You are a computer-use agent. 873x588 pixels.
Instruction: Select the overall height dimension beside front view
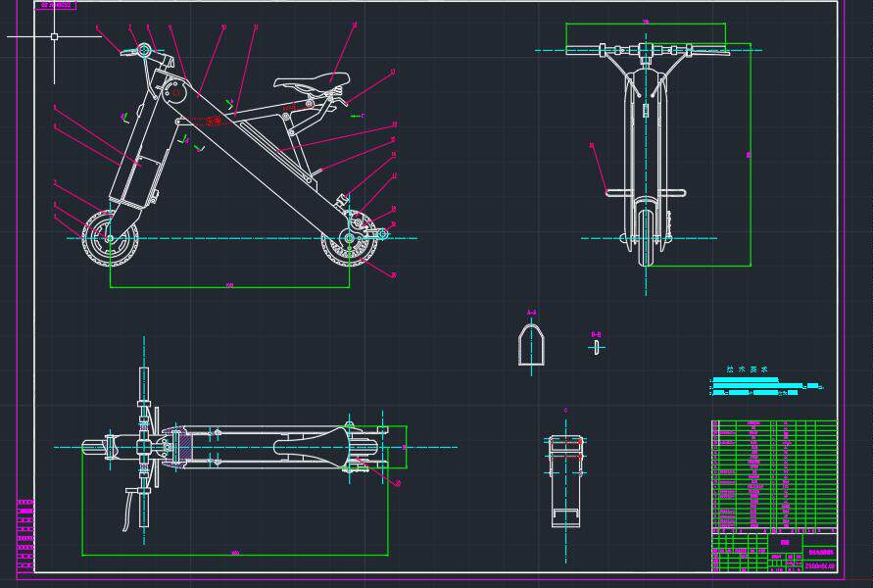coord(750,155)
